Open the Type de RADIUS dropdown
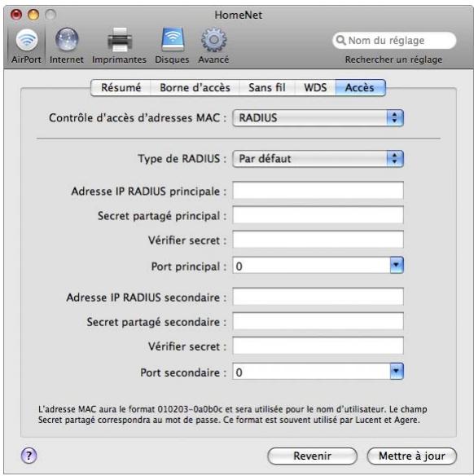The height and width of the screenshot is (476, 474). [318, 159]
